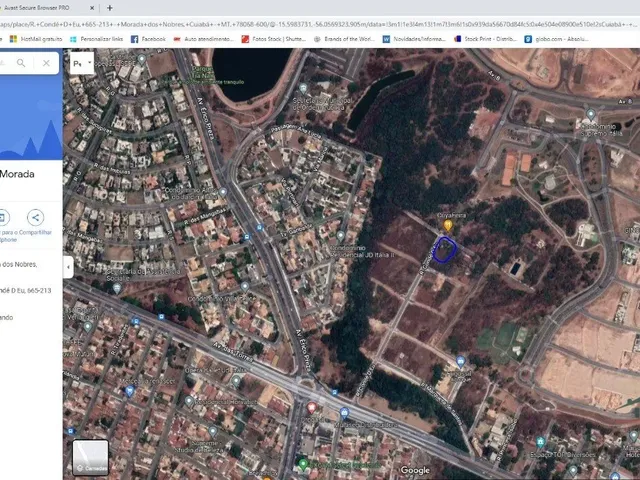Select the red pin at the avenue intersection
This screenshot has height=480, width=640.
pyautogui.click(x=311, y=407)
